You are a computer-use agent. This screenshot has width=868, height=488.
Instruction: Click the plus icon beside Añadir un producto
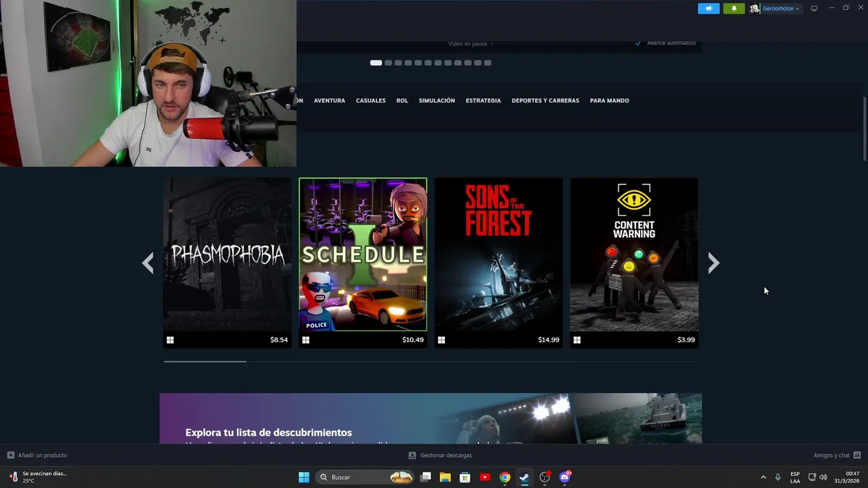(11, 455)
